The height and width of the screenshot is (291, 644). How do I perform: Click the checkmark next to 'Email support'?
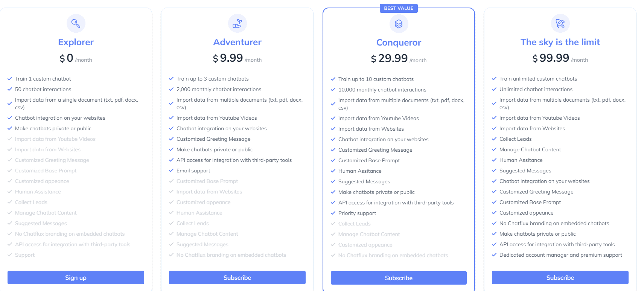click(x=171, y=171)
